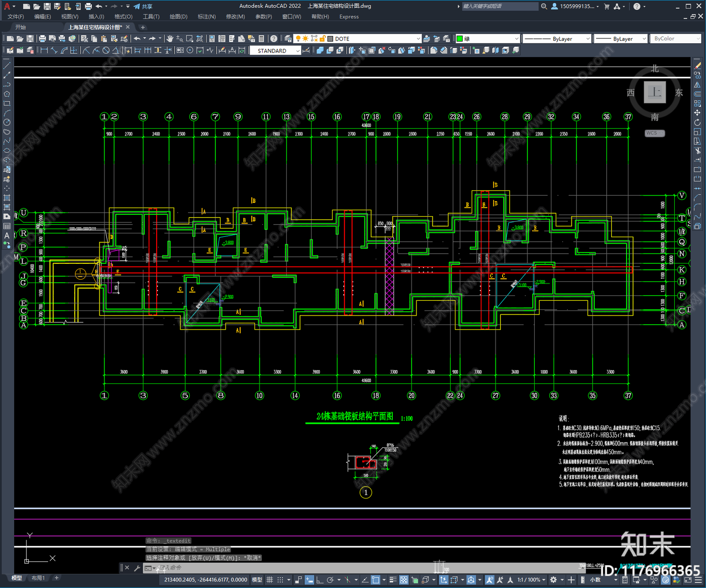Select the Line tool in draw toolbar
Image resolution: width=706 pixels, height=588 pixels.
coord(7,65)
